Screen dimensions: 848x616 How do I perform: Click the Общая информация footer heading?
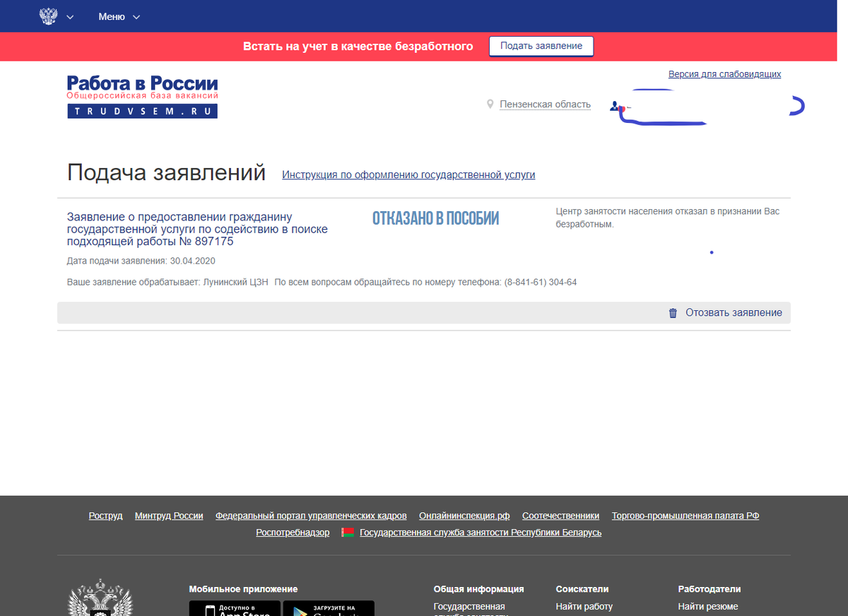[479, 589]
